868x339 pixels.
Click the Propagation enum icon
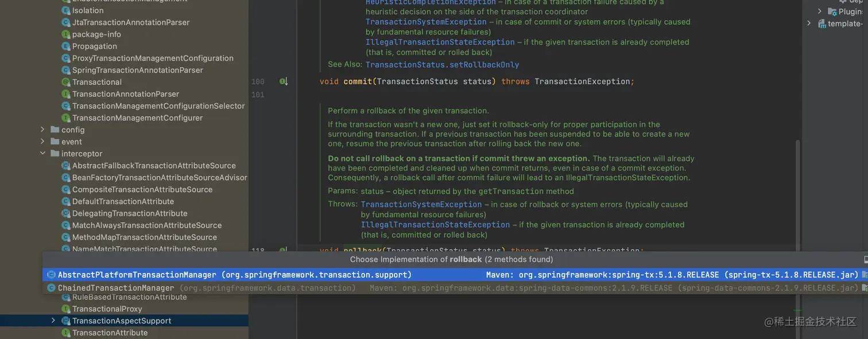pos(66,46)
